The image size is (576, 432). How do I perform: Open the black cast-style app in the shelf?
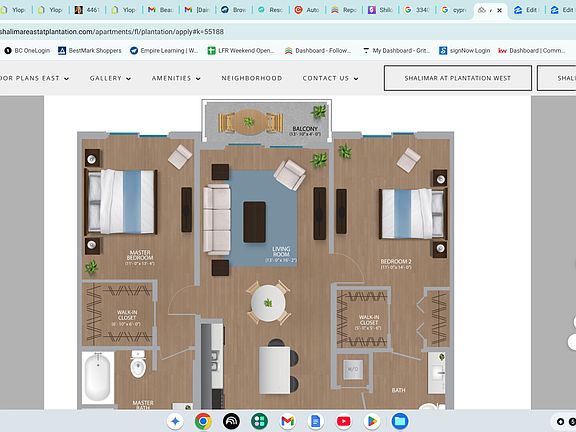[231, 421]
